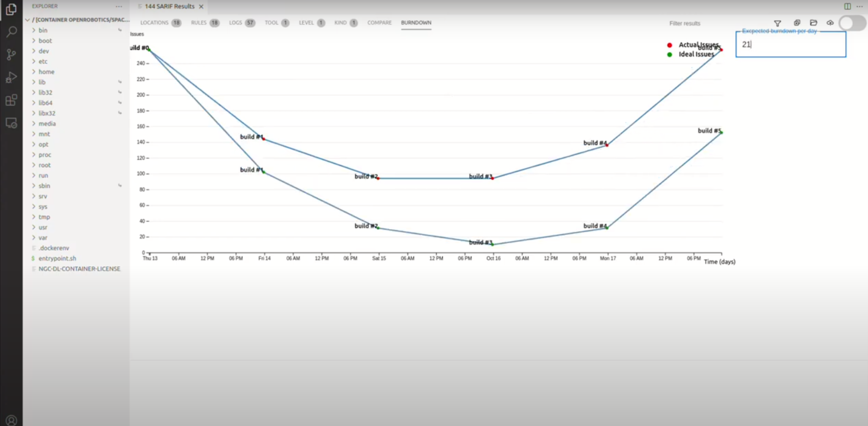Select the BURNDOWN tab
This screenshot has height=426, width=868.
click(416, 23)
